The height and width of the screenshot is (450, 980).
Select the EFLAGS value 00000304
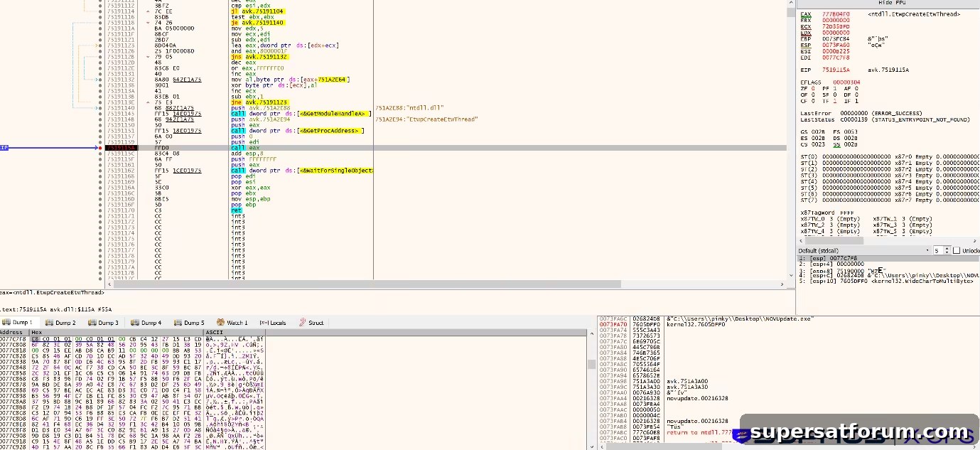coord(846,82)
